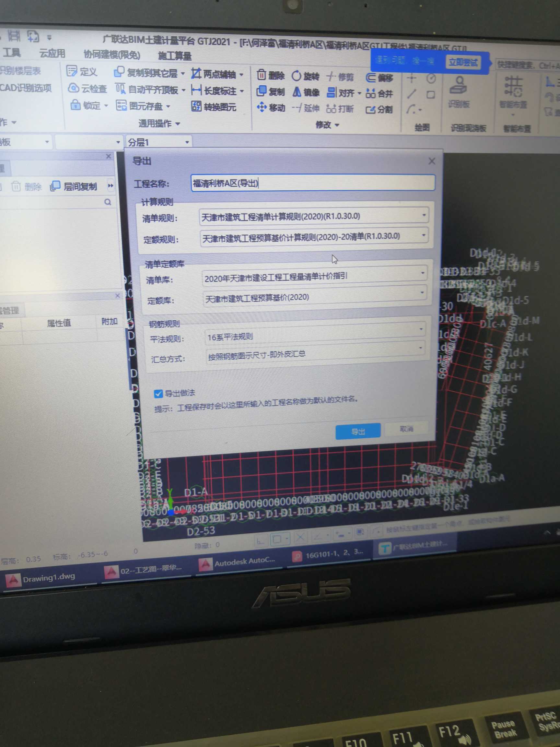
Task: Click 长度标注 length dimension tool
Action: [x=217, y=90]
